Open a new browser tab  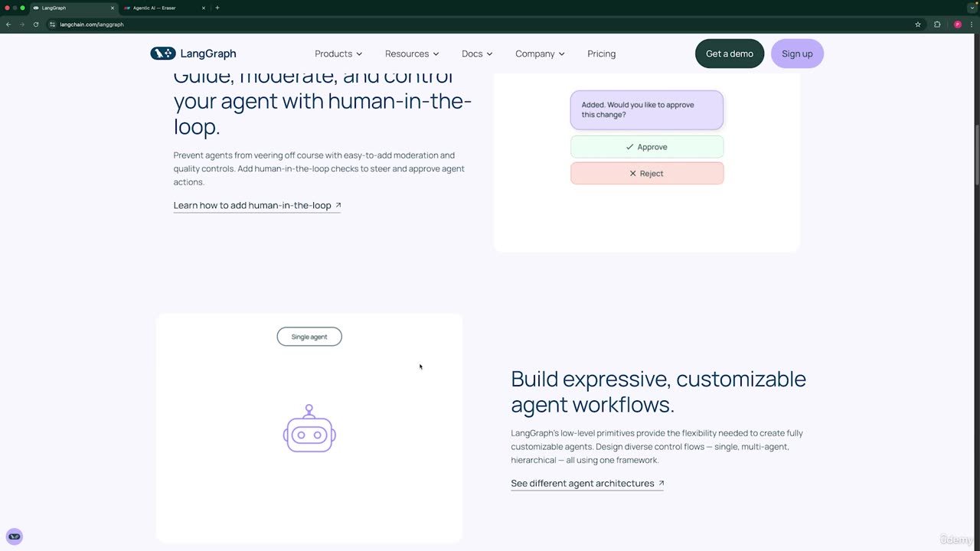click(x=217, y=8)
